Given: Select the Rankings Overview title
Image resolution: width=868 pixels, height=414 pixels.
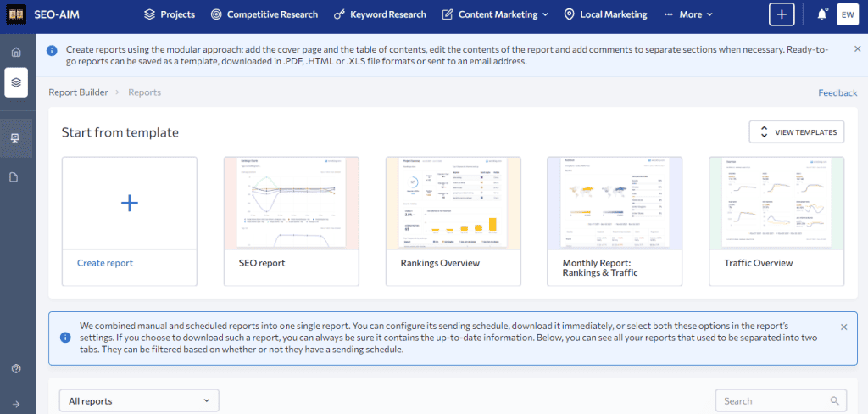Looking at the screenshot, I should (440, 263).
